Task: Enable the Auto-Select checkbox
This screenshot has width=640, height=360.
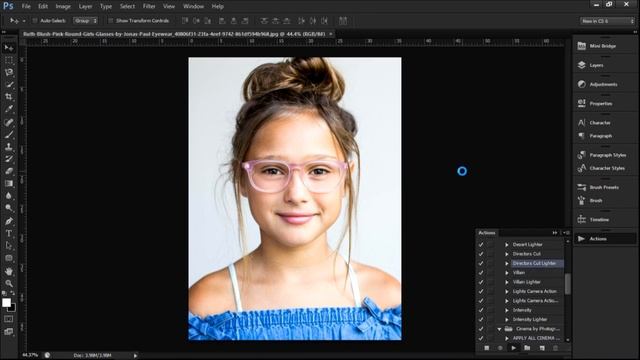Action: click(x=35, y=20)
